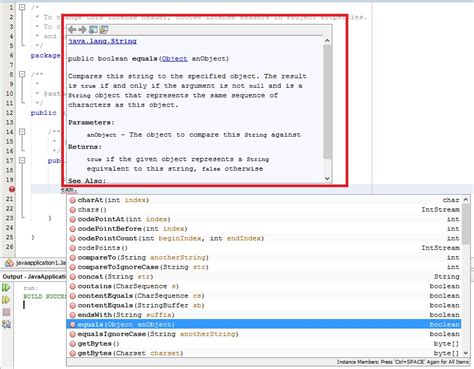Select equalsIgnoreCase(String anotherString) completion
This screenshot has width=474, height=369.
pos(264,334)
